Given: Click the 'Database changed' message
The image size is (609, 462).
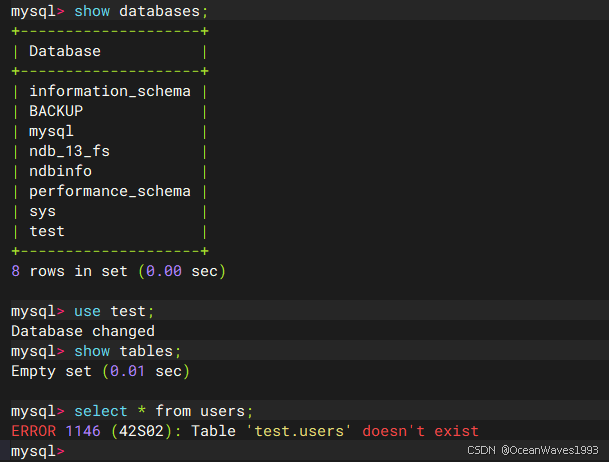Looking at the screenshot, I should click(x=83, y=331).
